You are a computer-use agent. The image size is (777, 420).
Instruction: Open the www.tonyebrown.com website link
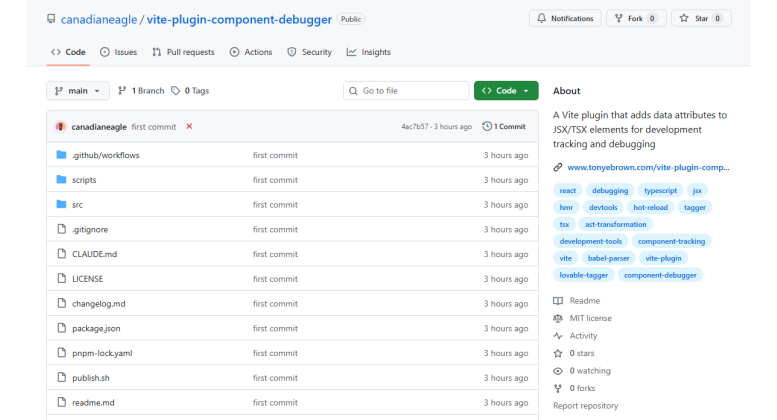(648, 167)
